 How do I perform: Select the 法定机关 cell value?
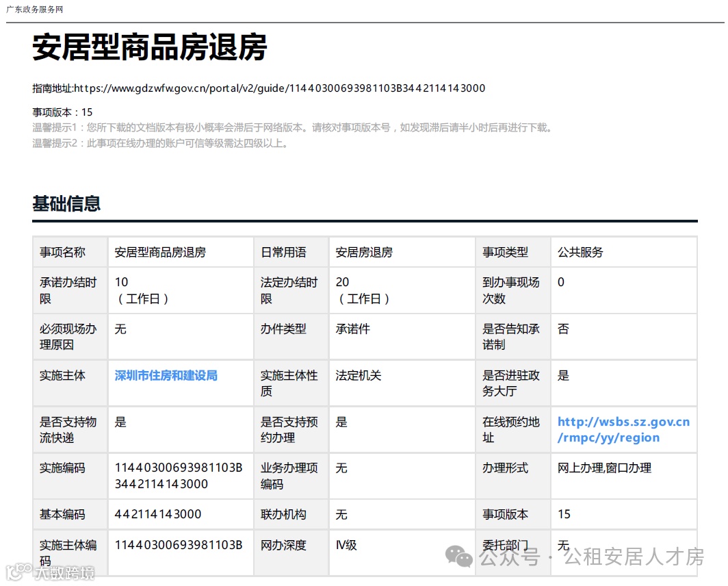359,375
